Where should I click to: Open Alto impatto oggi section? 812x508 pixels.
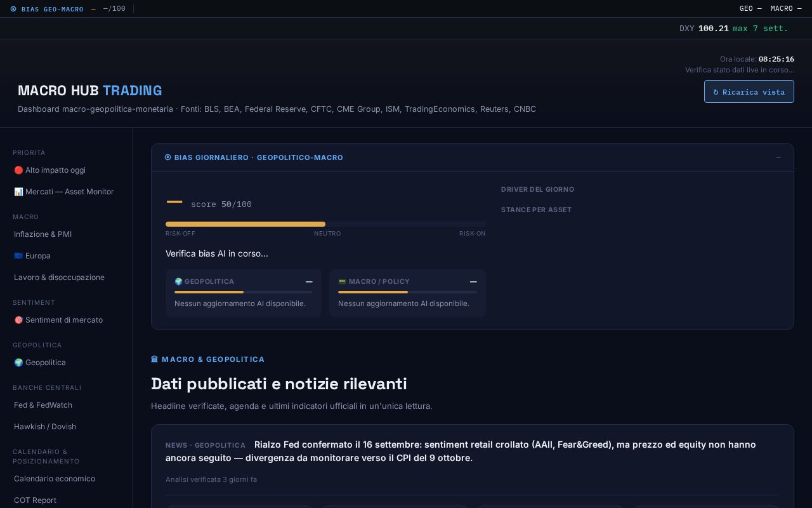coord(66,170)
